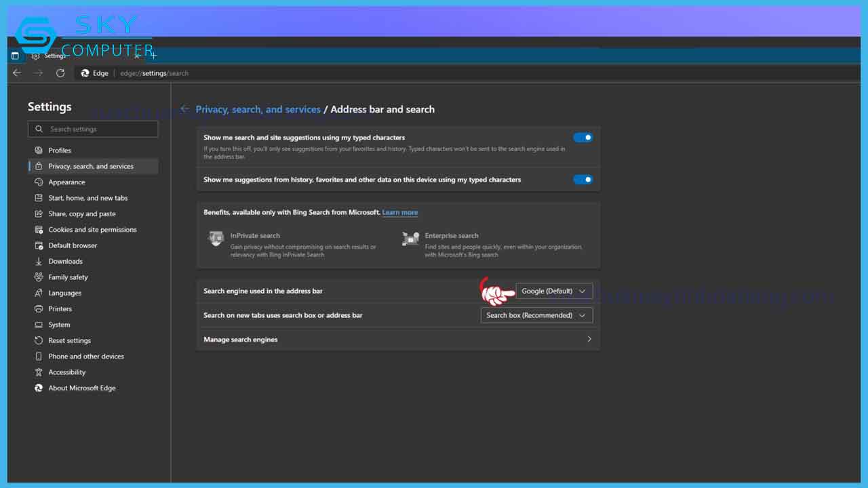Click 'Search engine used in the address bar' text
Viewport: 868px width, 488px height.
[x=263, y=291]
